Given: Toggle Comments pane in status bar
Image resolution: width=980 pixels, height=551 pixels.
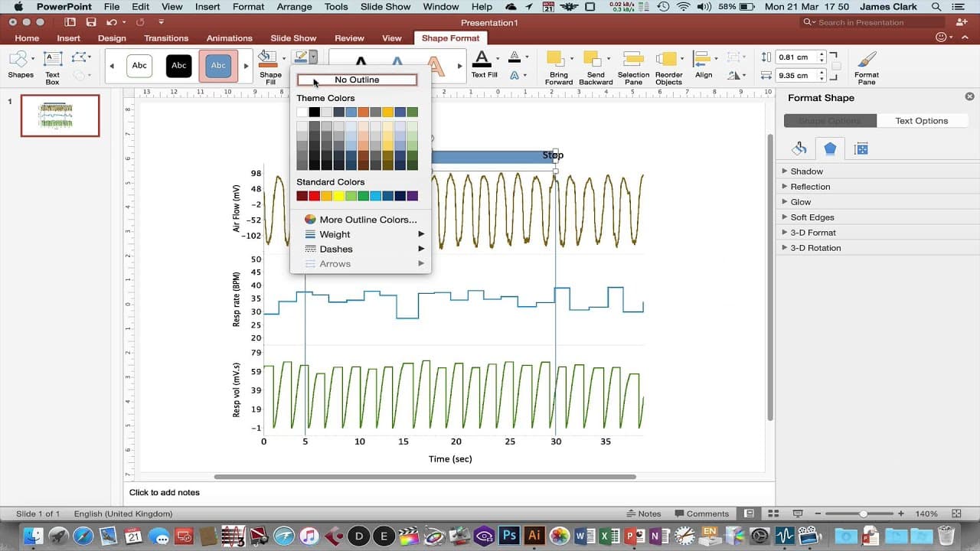Looking at the screenshot, I should [701, 514].
